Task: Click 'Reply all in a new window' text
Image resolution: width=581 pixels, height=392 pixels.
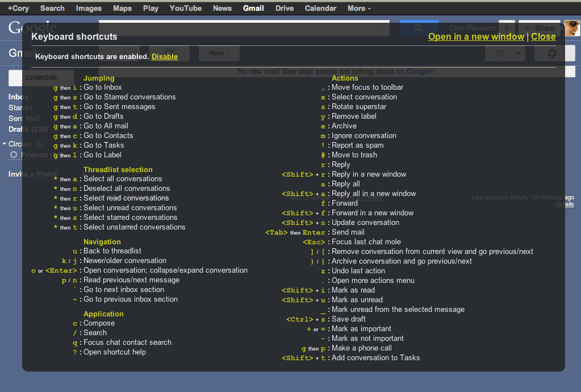Action: pyautogui.click(x=374, y=193)
